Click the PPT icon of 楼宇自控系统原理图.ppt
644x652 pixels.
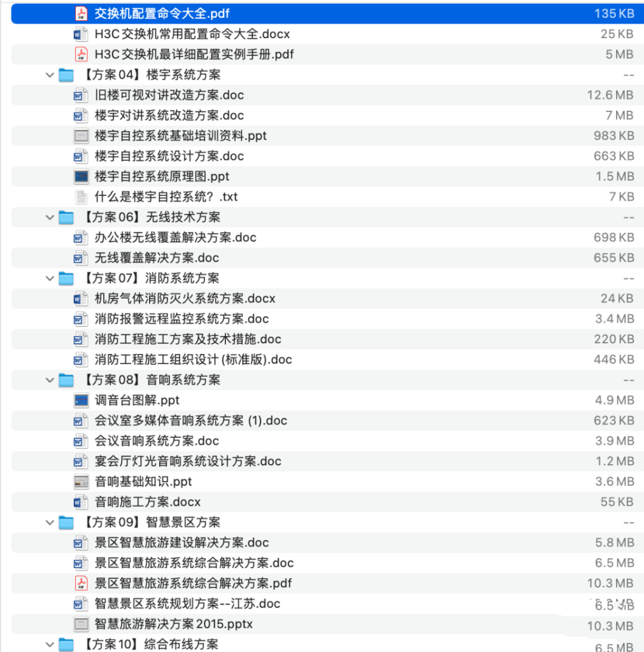point(80,176)
